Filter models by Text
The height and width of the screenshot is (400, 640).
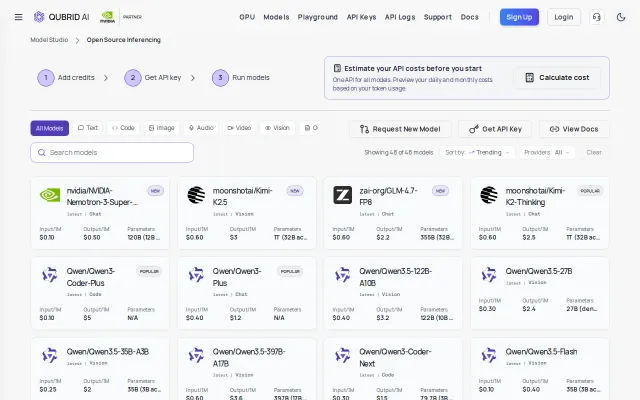click(x=88, y=128)
